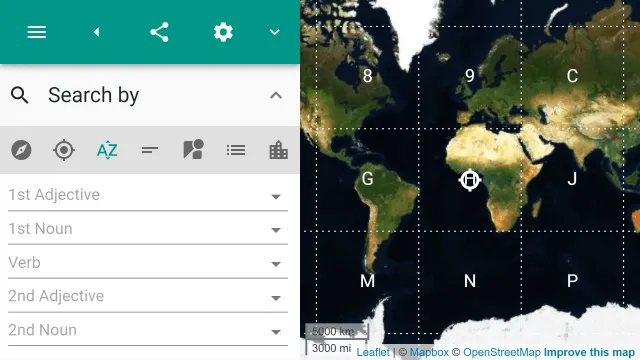Open the hamburger menu
640x360 pixels.
click(36, 32)
